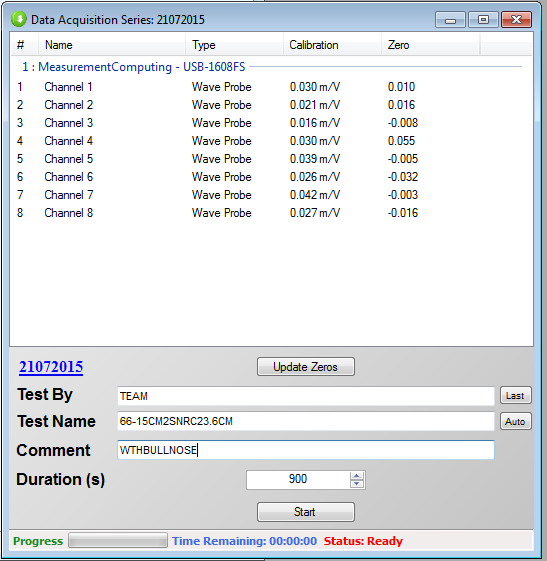Sort by the Calibration column header

click(x=332, y=45)
